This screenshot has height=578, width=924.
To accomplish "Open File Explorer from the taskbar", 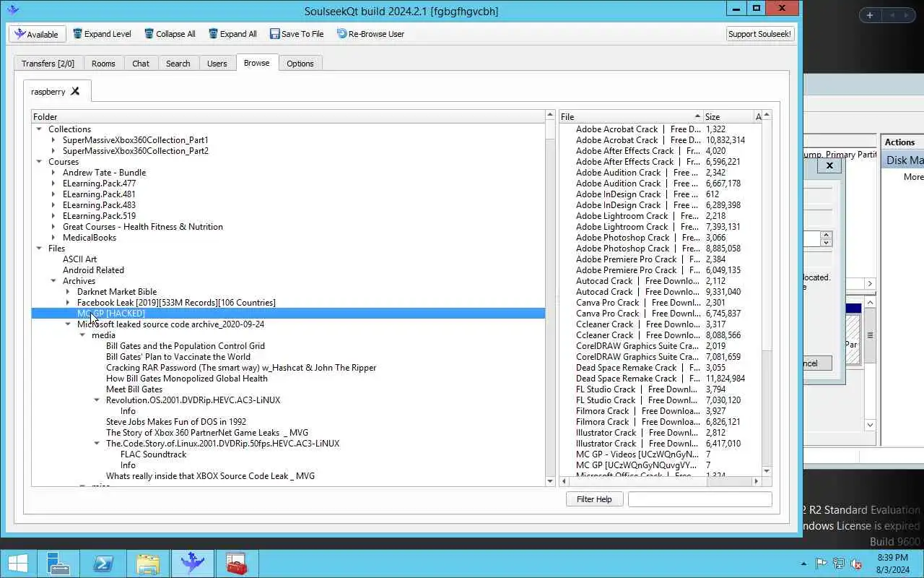I will click(x=148, y=564).
